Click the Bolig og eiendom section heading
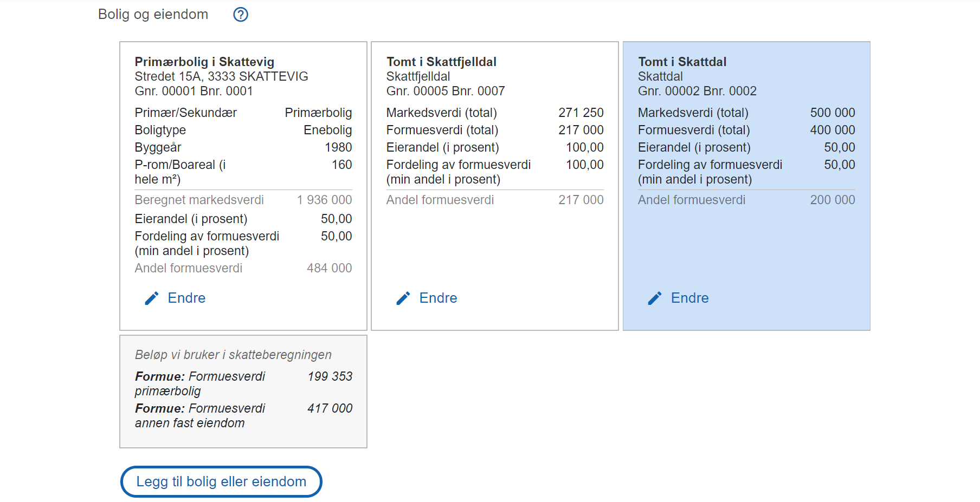Image resolution: width=980 pixels, height=502 pixels. click(x=153, y=15)
